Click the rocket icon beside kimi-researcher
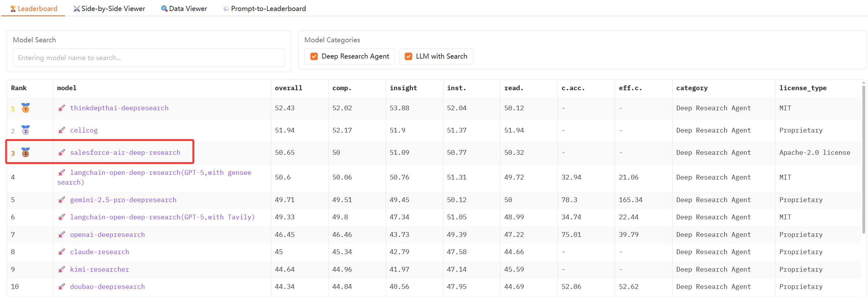 coord(62,269)
